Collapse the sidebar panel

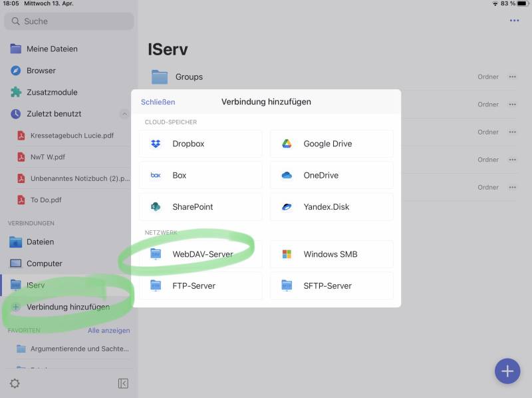pyautogui.click(x=123, y=383)
